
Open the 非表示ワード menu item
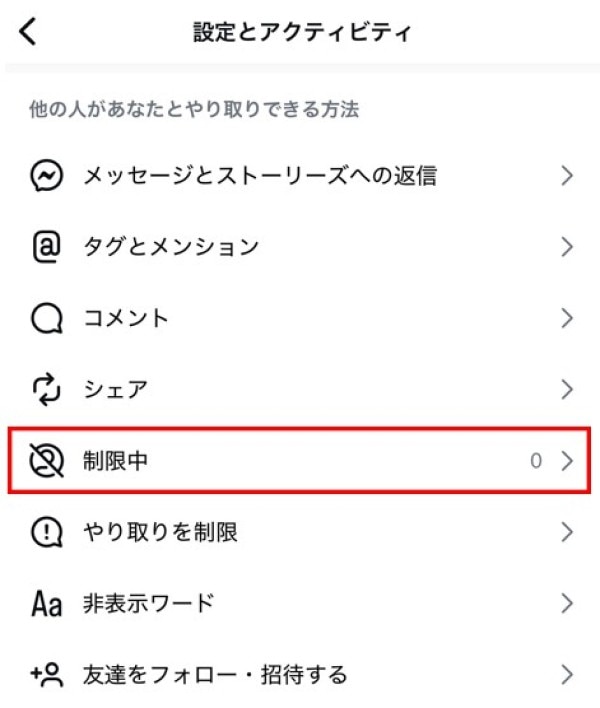pyautogui.click(x=148, y=603)
